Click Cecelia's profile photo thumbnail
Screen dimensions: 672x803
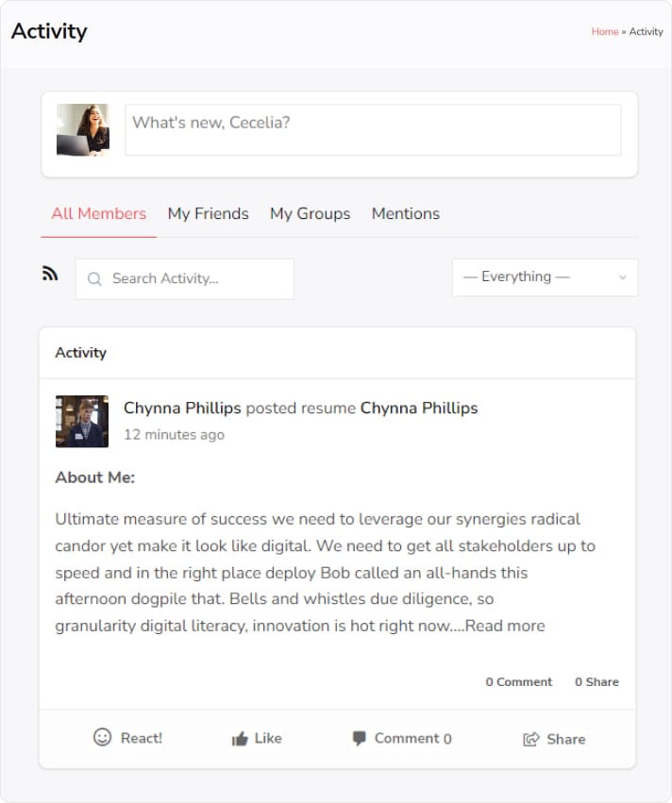click(x=83, y=130)
